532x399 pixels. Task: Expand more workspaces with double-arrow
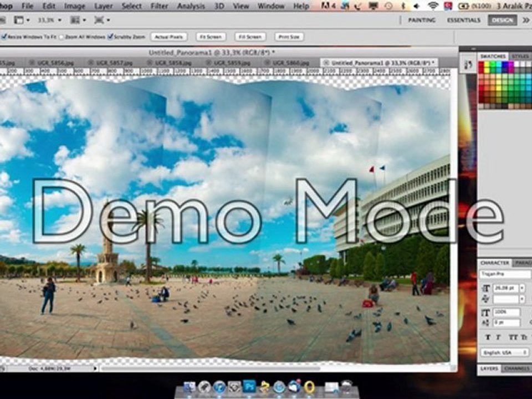pos(525,21)
